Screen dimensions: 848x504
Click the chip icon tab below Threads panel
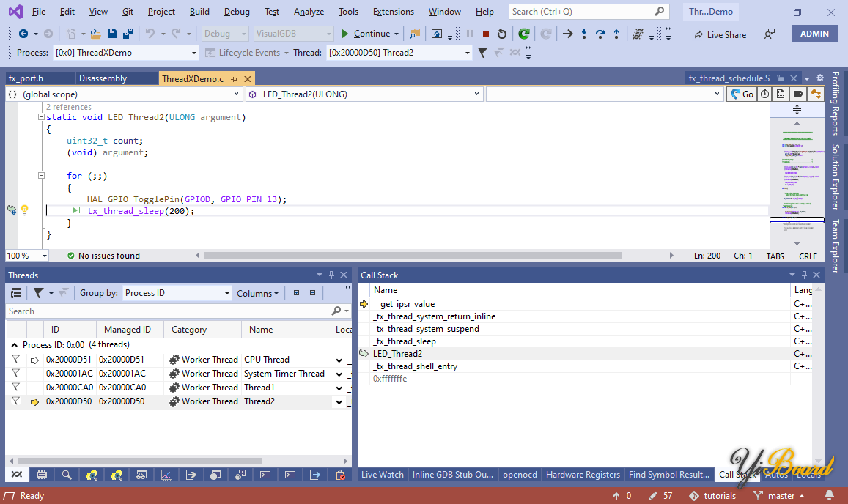42,475
